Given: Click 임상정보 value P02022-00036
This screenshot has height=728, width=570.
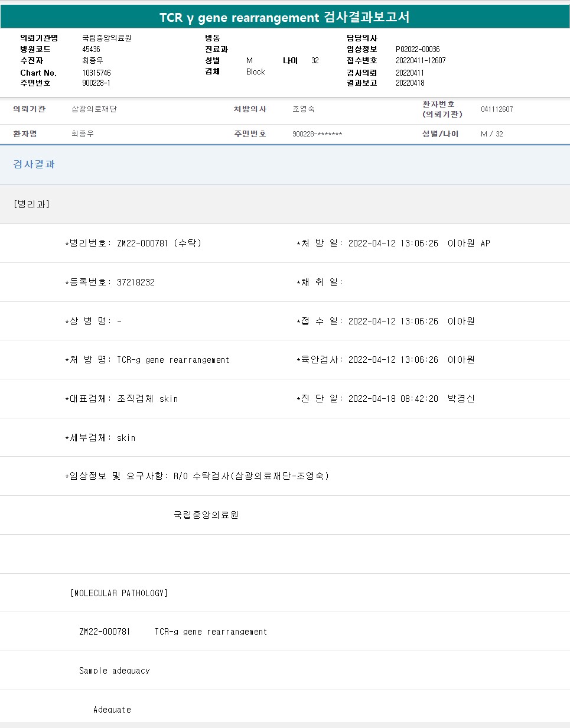Looking at the screenshot, I should click(418, 49).
